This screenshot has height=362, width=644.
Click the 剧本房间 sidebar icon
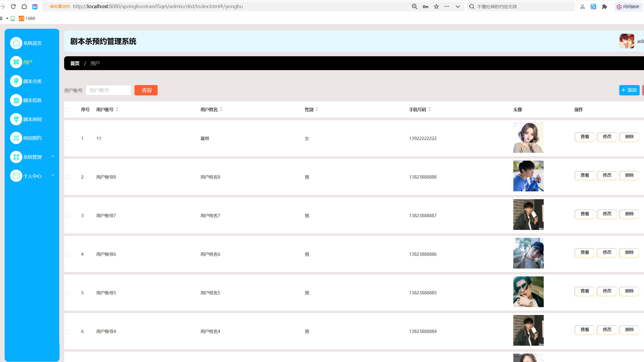coord(16,119)
